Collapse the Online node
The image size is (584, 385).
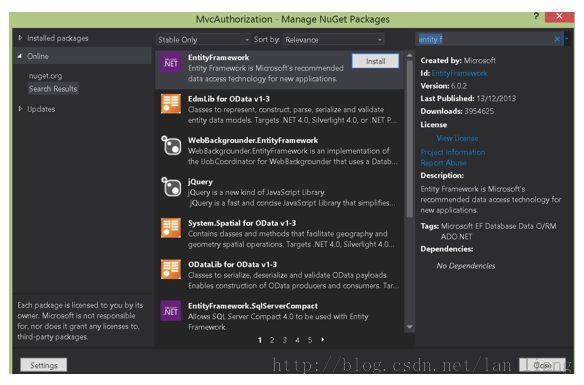coord(20,56)
